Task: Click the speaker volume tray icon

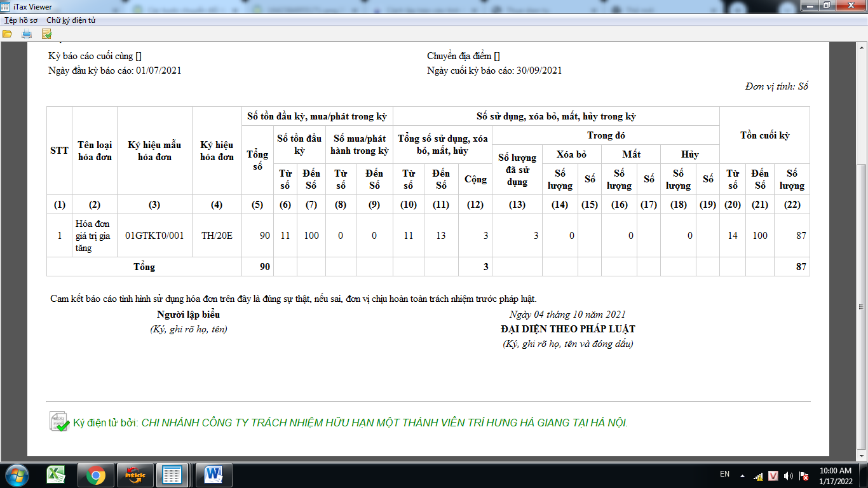Action: (x=789, y=475)
